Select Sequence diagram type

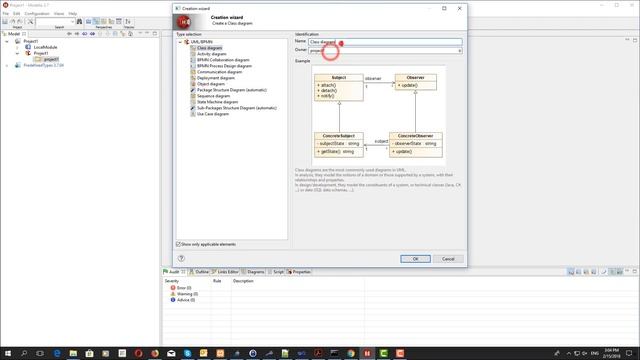[213, 96]
